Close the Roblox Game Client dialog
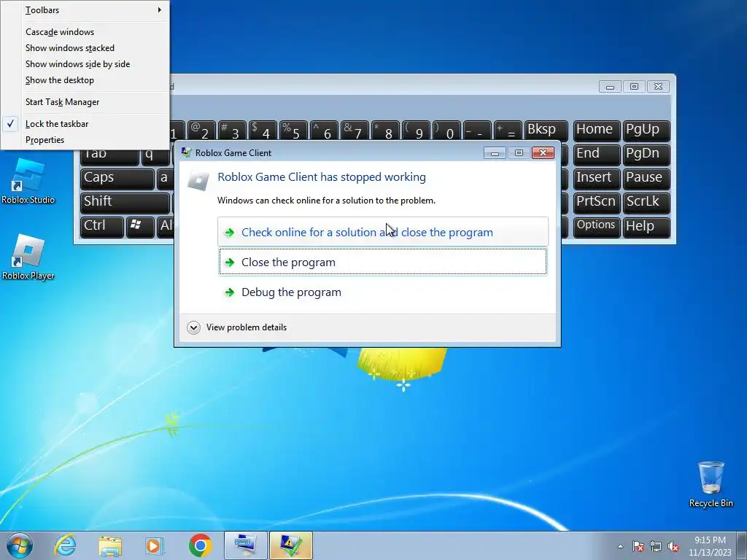Screen dimensions: 747x560 tap(543, 153)
